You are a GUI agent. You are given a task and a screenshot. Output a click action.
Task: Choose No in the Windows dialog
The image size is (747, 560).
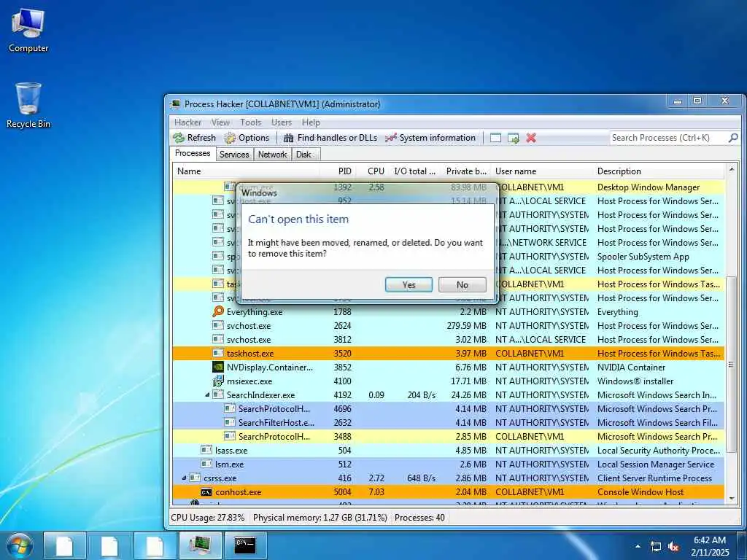462,285
